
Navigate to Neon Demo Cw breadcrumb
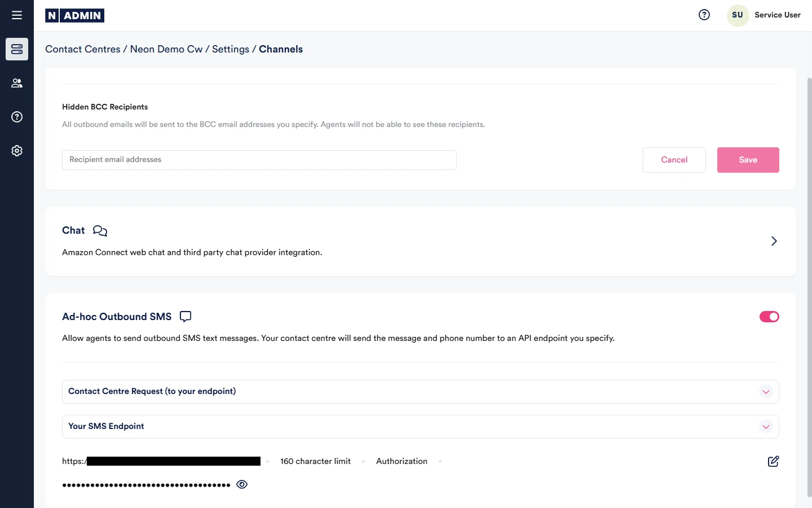tap(166, 49)
